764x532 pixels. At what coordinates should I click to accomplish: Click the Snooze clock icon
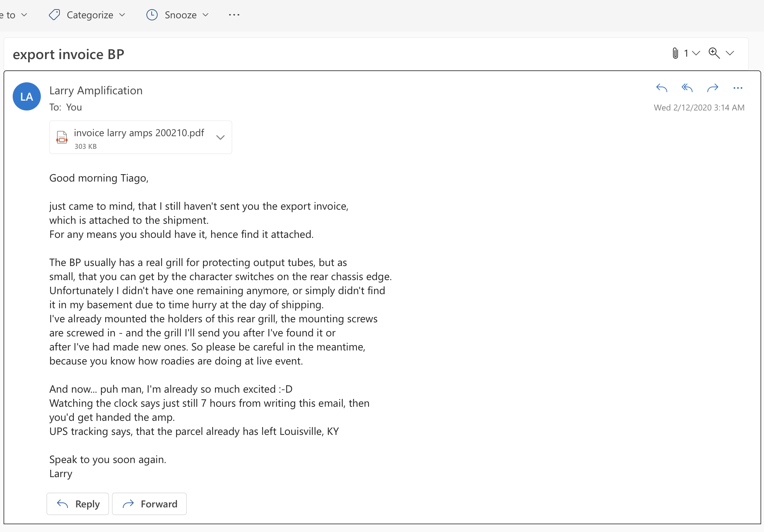(152, 15)
